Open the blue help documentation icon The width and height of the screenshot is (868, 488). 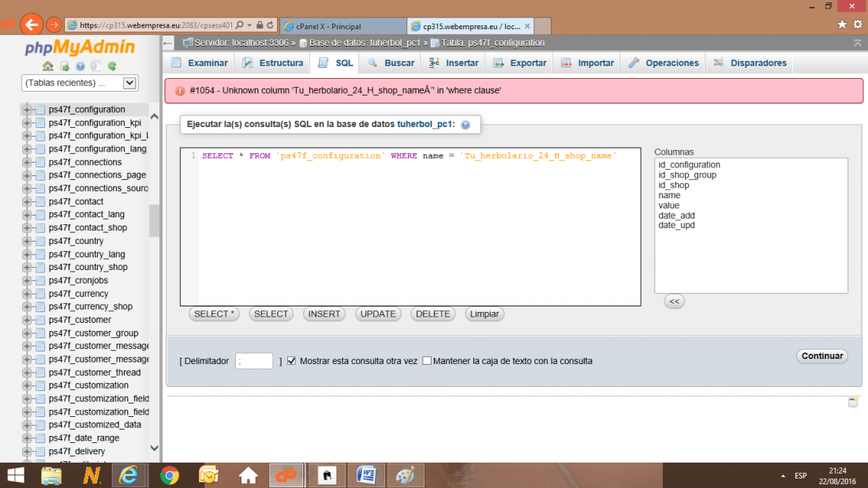[x=80, y=66]
